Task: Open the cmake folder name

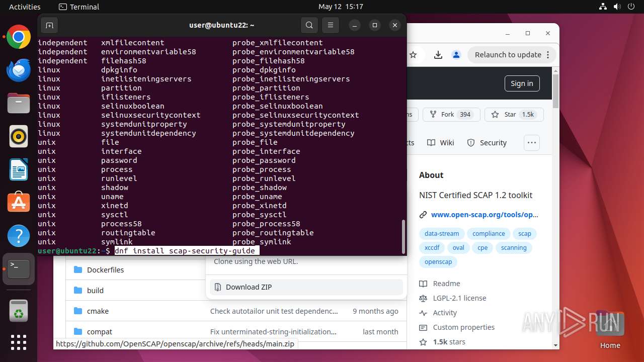Action: (98, 311)
